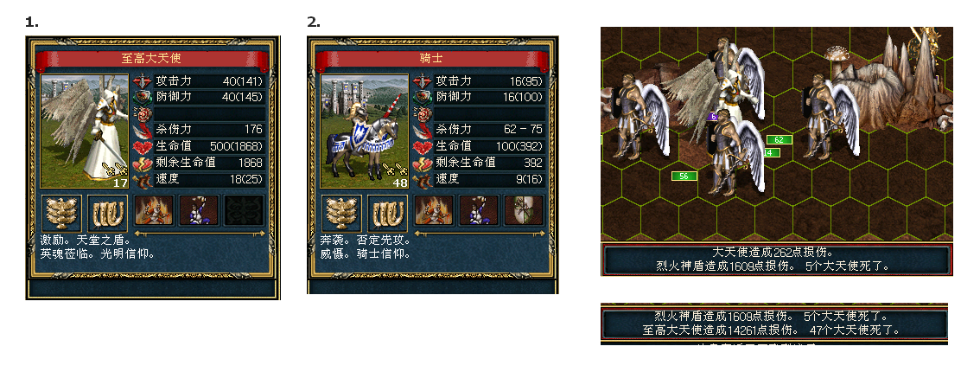Click the morale icon in 骑士 panel
The width and height of the screenshot is (980, 372).
(341, 213)
